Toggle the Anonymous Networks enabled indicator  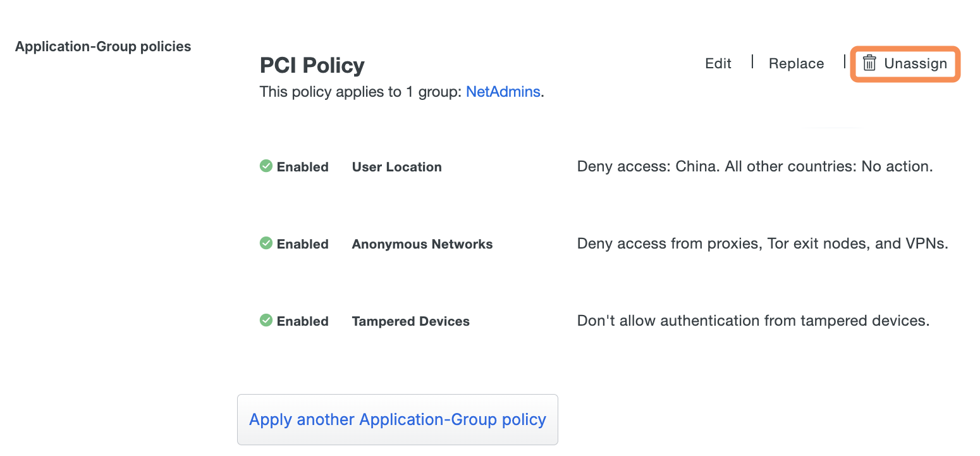[302, 243]
